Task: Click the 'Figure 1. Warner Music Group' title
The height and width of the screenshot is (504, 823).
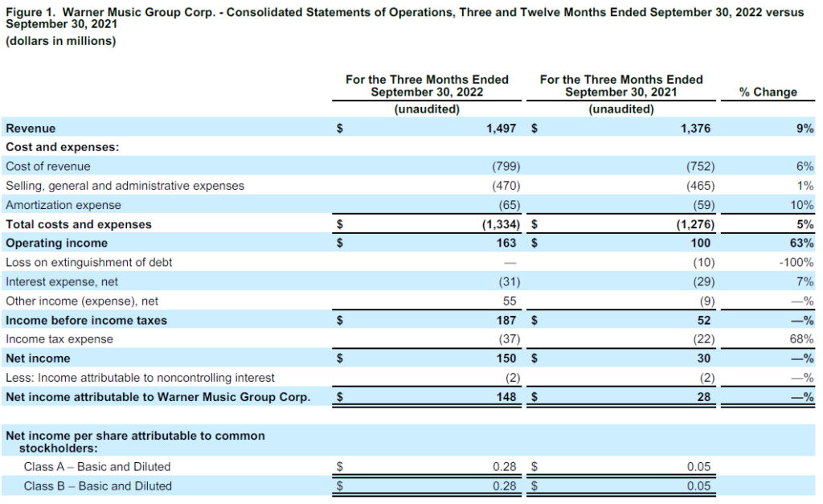Action: pyautogui.click(x=404, y=18)
